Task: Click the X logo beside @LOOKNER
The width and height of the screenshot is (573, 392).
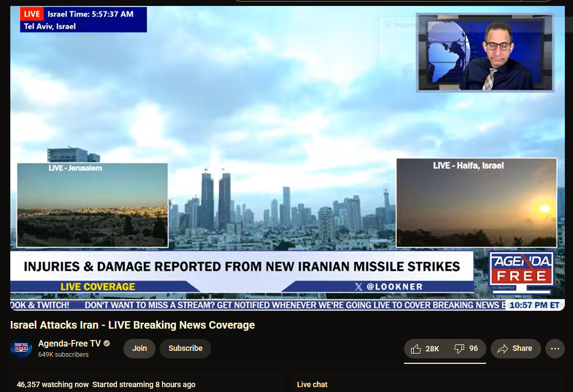Action: click(x=359, y=287)
